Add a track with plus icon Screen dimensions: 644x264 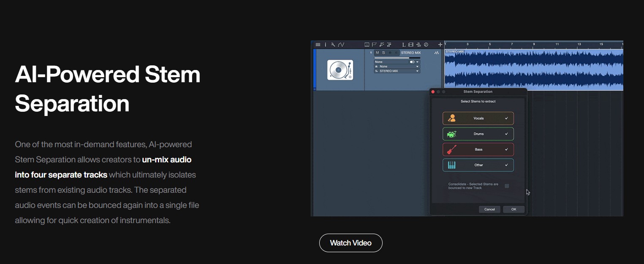(440, 45)
